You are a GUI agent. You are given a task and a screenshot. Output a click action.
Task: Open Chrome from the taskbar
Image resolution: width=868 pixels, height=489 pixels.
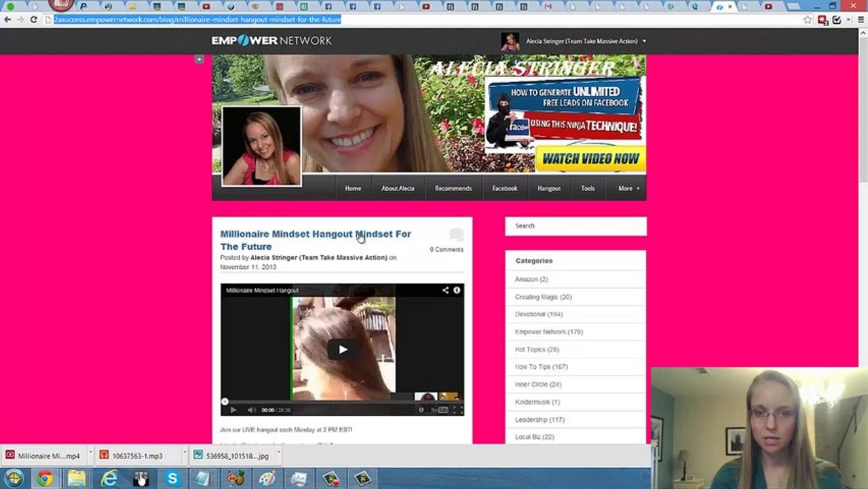(45, 479)
